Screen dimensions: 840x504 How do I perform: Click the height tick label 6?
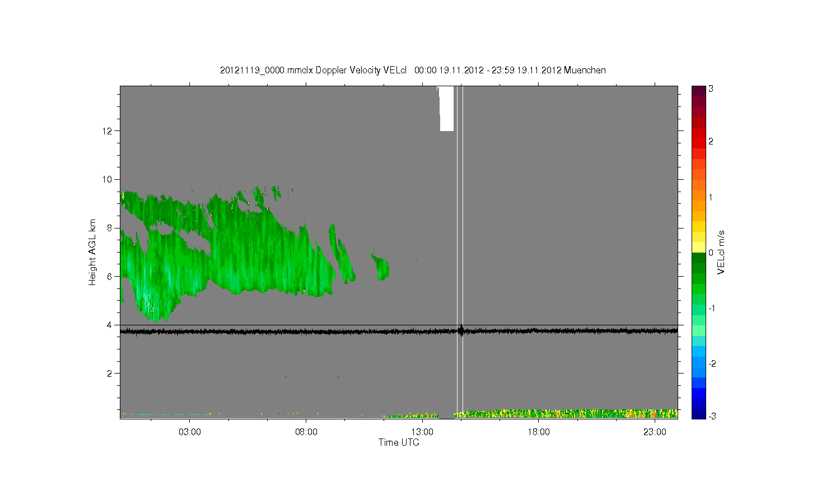pos(110,276)
